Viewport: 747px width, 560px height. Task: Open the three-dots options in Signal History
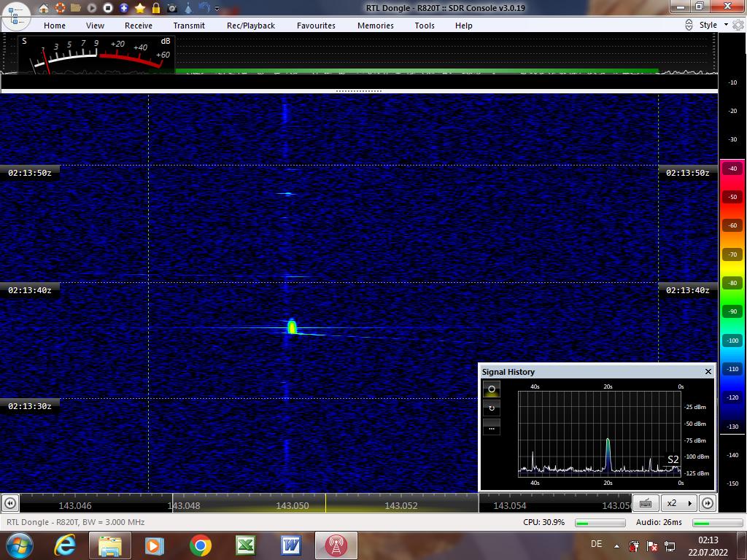[492, 427]
